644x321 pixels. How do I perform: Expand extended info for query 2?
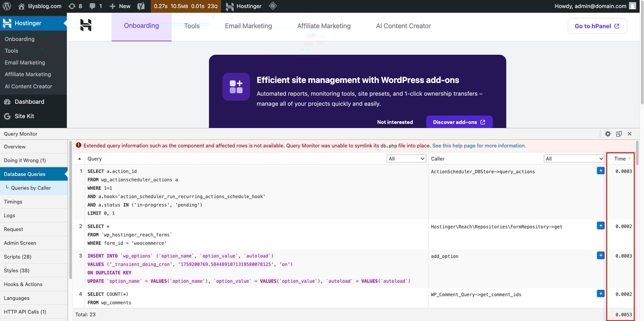point(600,225)
